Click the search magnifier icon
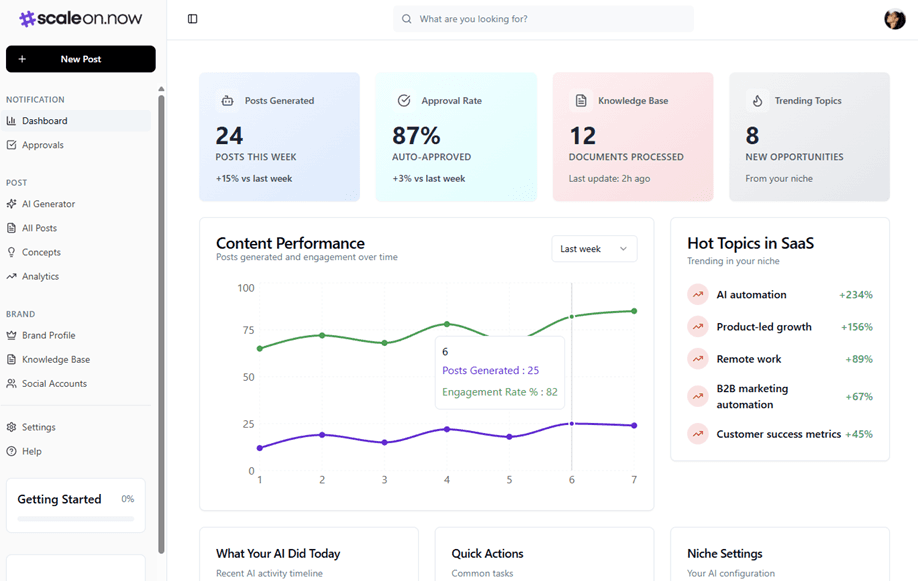Image resolution: width=918 pixels, height=581 pixels. 406,18
